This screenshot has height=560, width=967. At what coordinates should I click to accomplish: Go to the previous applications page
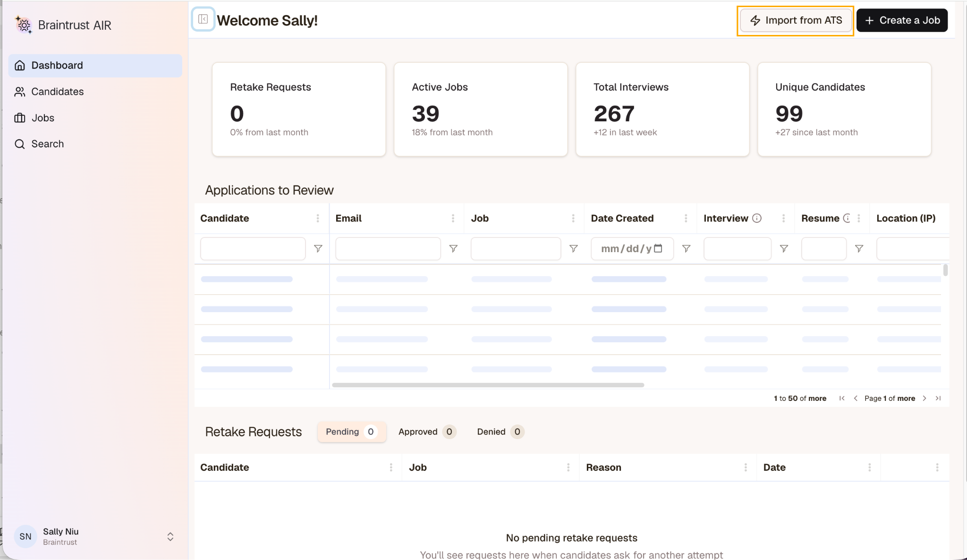pos(856,398)
